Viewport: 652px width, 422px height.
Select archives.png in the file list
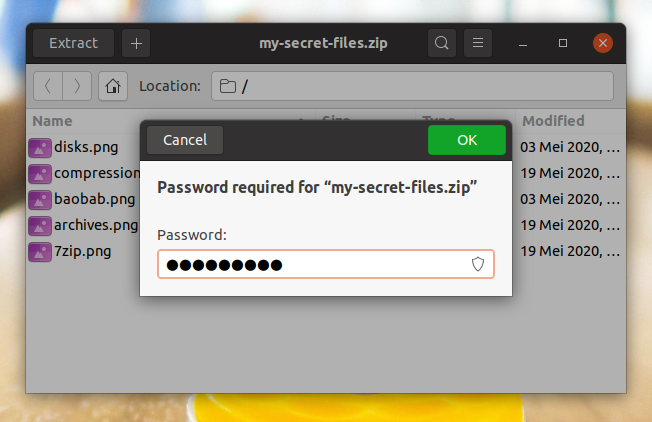pyautogui.click(x=96, y=225)
